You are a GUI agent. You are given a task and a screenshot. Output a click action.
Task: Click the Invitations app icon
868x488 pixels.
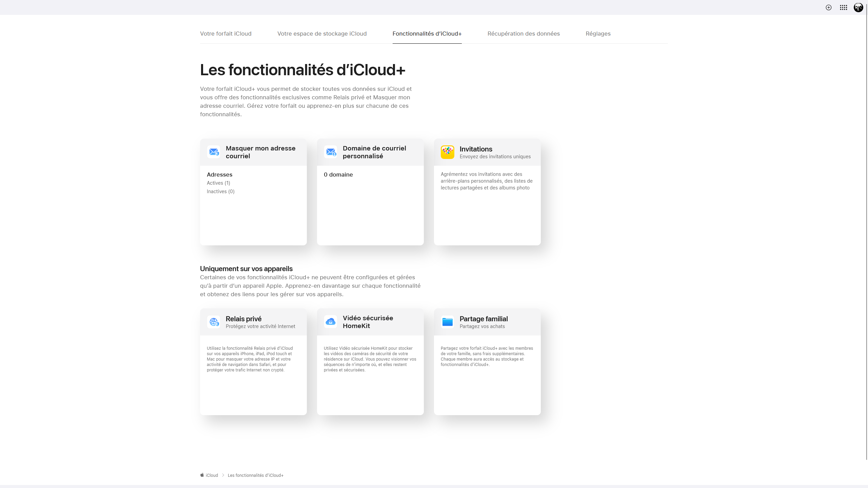(x=448, y=152)
